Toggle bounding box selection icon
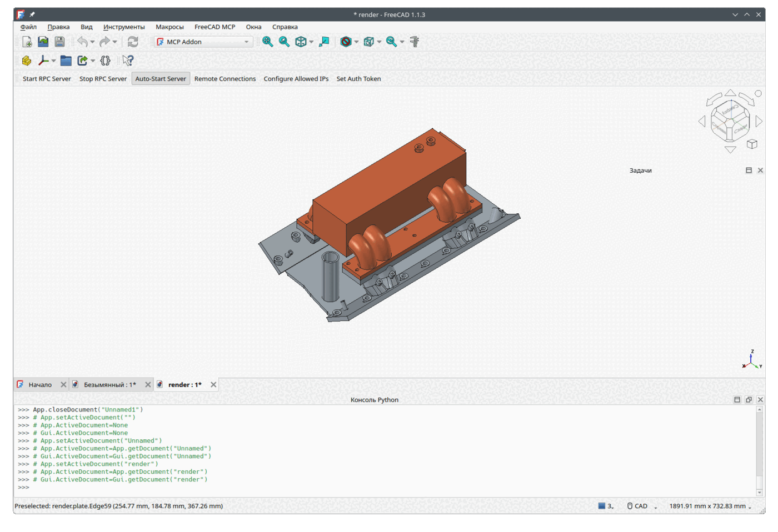Viewport: 778px width, 532px height. click(368, 42)
